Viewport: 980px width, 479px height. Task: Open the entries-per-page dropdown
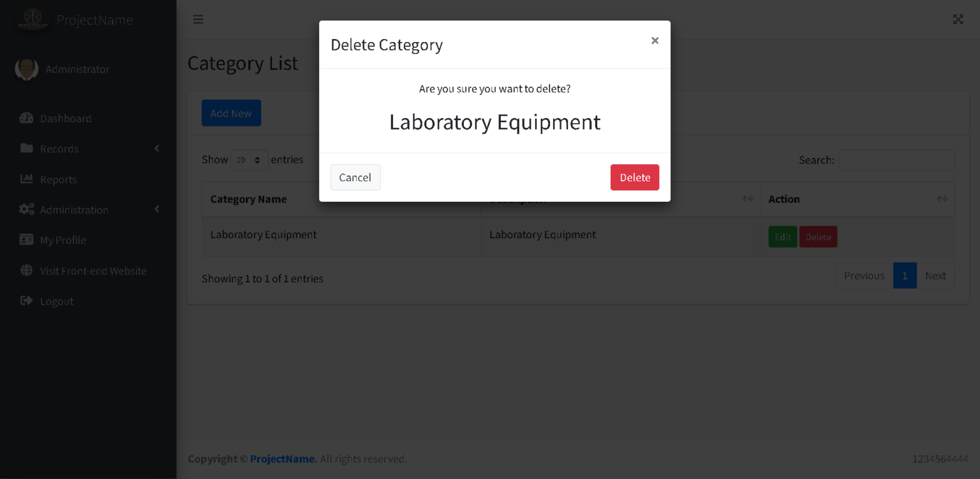point(249,160)
